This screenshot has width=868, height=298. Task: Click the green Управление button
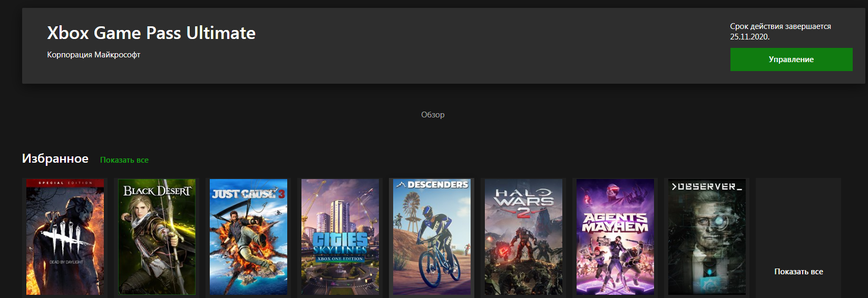click(x=791, y=59)
